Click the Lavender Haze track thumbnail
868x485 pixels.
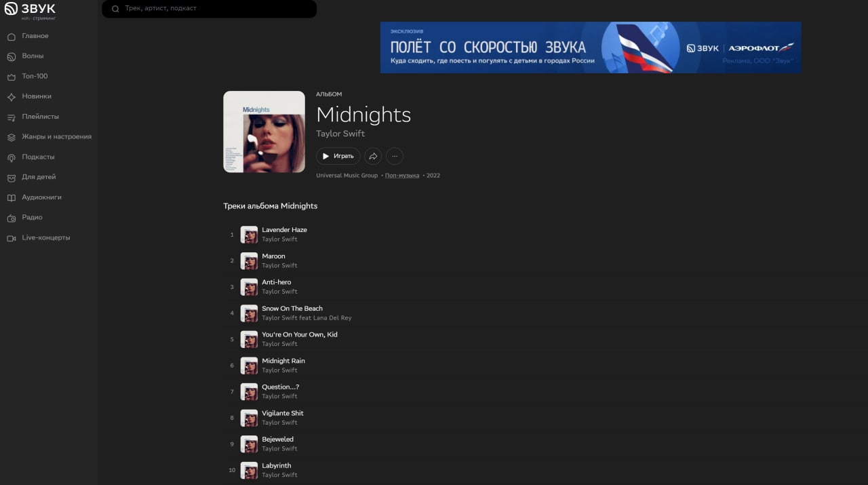click(250, 235)
